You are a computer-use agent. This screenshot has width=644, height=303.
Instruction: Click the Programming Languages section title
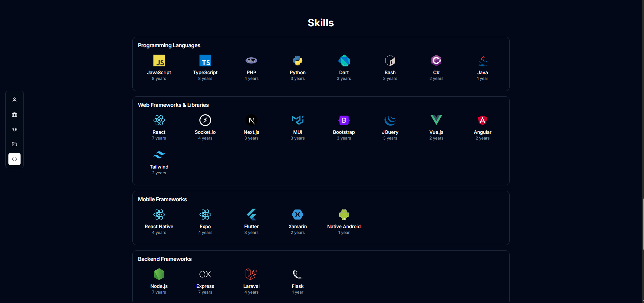click(x=169, y=46)
